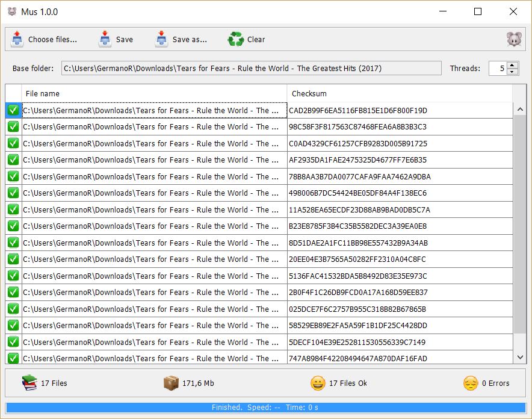The width and height of the screenshot is (532, 419).
Task: Select checksum cell 747A8984F42208494647A870DAF16FAD
Action: 400,357
